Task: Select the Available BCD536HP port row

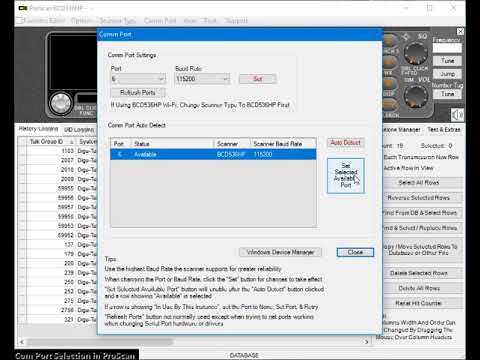Action: [213, 154]
